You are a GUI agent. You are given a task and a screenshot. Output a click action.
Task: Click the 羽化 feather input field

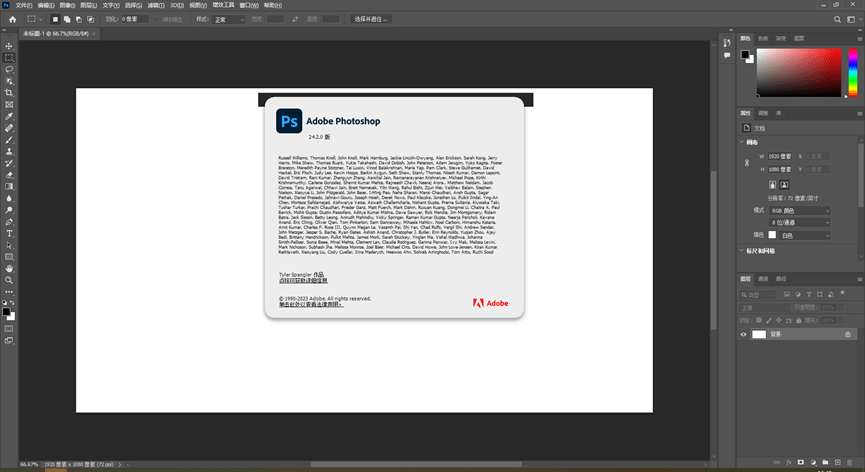pyautogui.click(x=135, y=19)
